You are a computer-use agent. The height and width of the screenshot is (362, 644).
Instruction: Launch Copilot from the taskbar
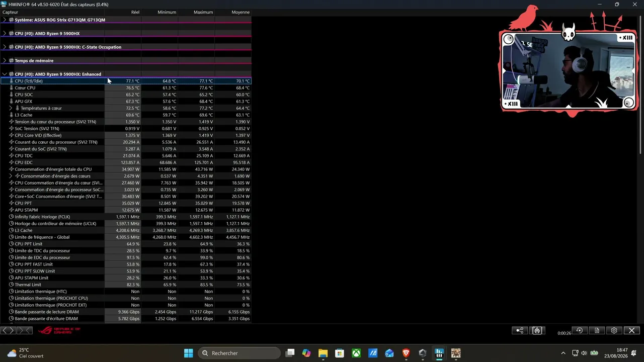coord(306,353)
